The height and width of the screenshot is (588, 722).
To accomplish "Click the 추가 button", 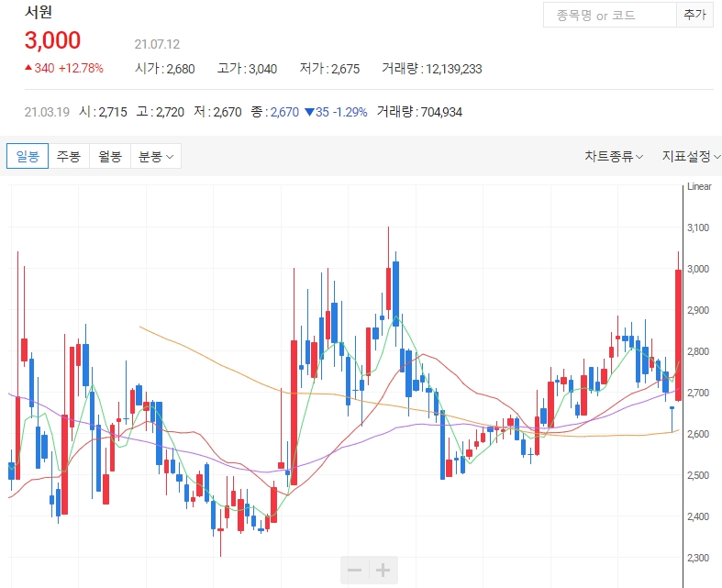I will (694, 16).
